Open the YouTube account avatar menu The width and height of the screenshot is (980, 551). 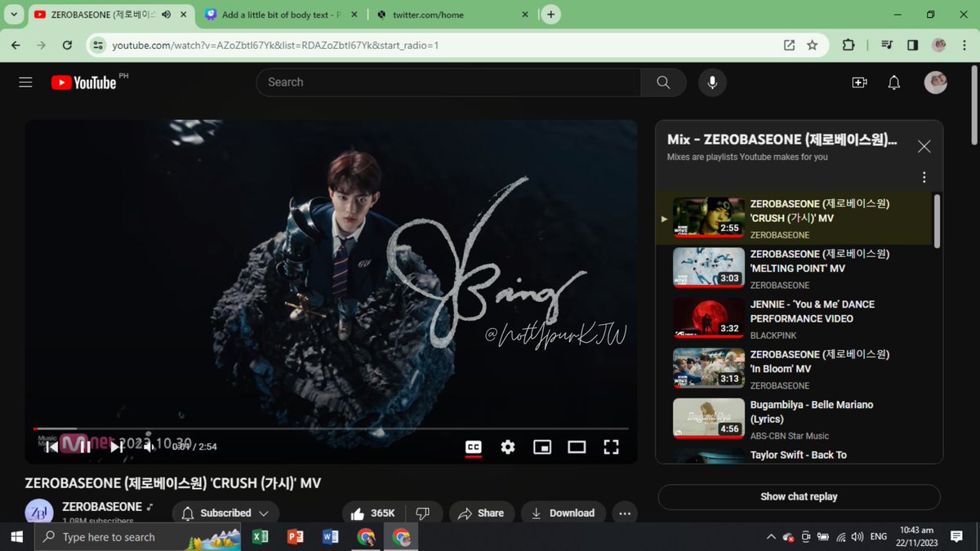pyautogui.click(x=936, y=82)
